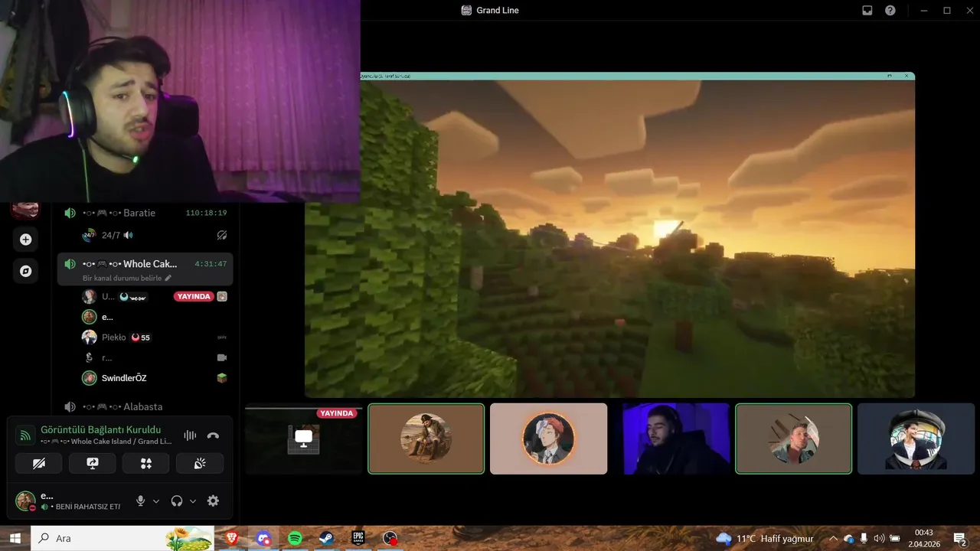Screen dimensions: 980x551
Task: Open Discord help question mark
Action: 890,10
